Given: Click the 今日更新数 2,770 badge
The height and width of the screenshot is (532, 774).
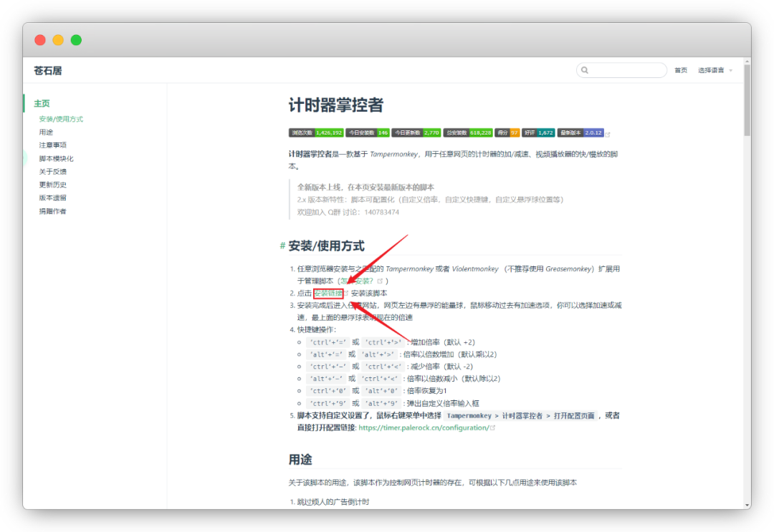Looking at the screenshot, I should [416, 132].
